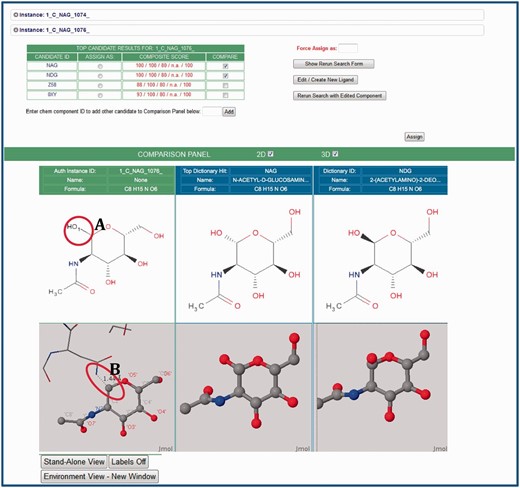Image resolution: width=520 pixels, height=488 pixels.
Task: Toggle the 3D view checkbox
Action: point(335,154)
